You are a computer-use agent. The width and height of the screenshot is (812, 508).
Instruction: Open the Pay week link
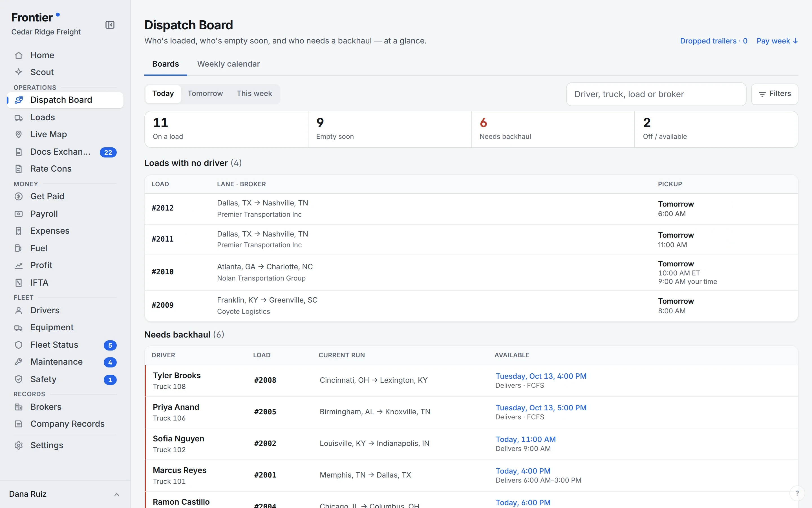click(x=777, y=41)
